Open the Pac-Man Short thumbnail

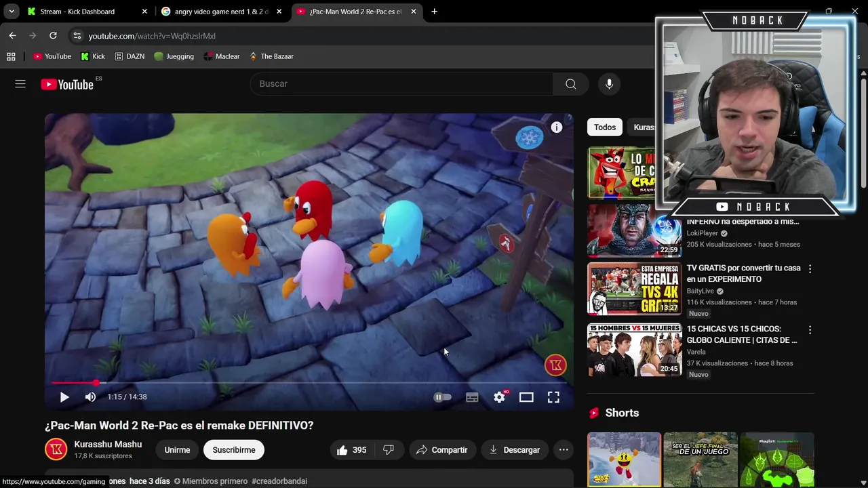[624, 460]
